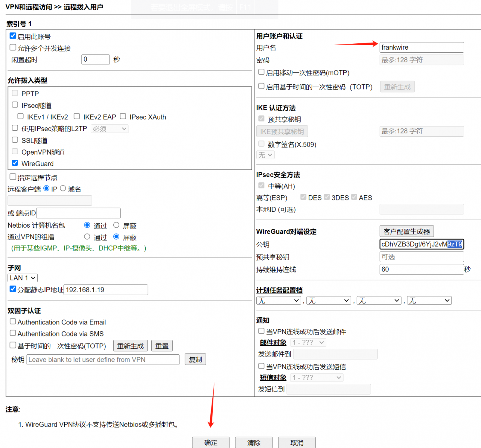Select 屏蔽 for 通过VPN的组播
This screenshot has width=481, height=448.
point(116,237)
